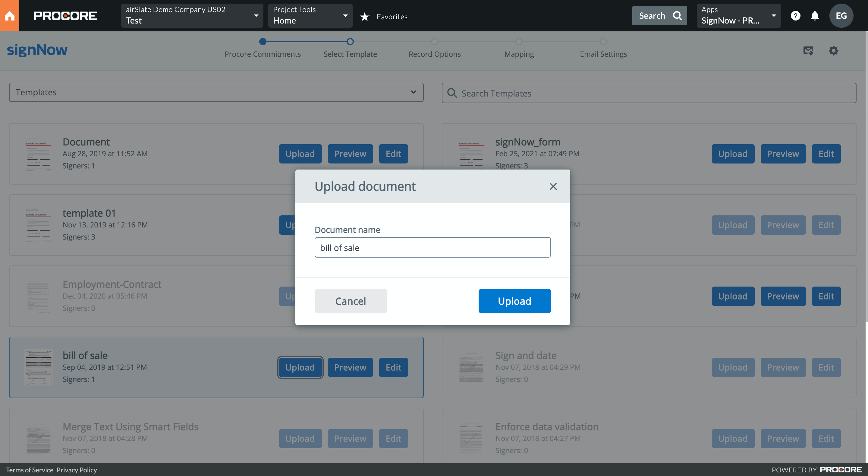Select the template 01 thumbnail
The image size is (868, 476).
click(38, 225)
